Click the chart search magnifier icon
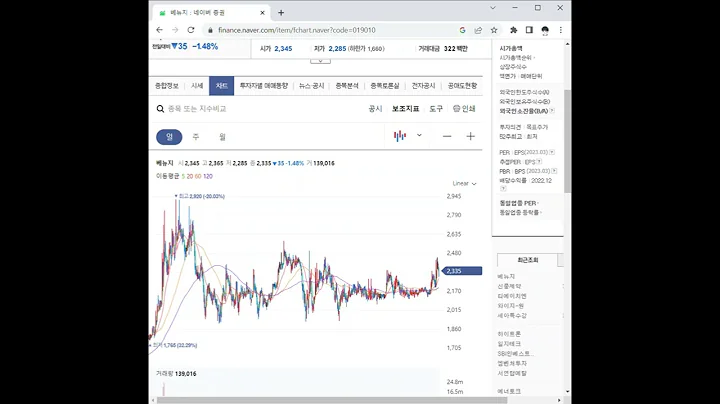 click(160, 109)
